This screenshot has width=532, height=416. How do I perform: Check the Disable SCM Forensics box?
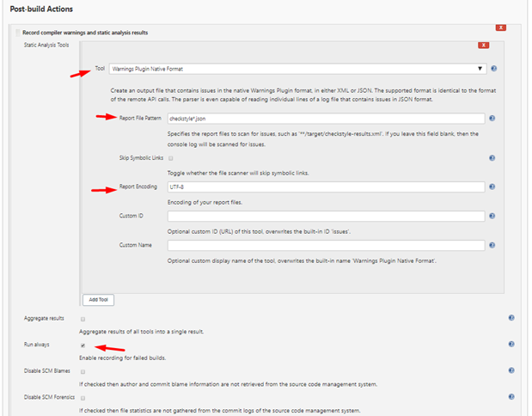pos(83,398)
